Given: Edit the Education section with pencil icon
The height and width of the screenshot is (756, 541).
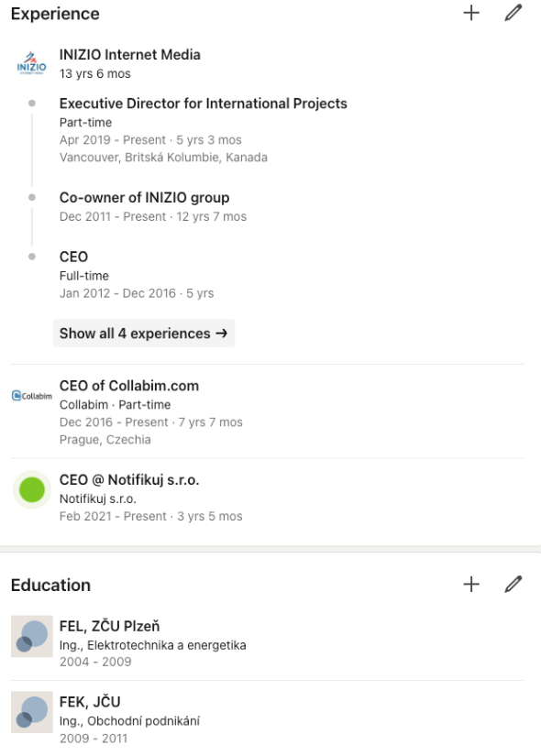Looking at the screenshot, I should (x=513, y=584).
